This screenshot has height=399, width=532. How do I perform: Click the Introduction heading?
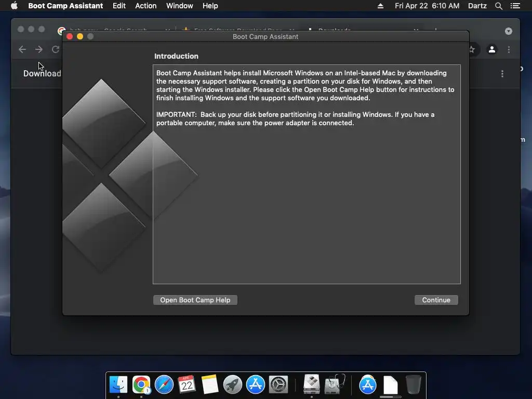(x=176, y=56)
